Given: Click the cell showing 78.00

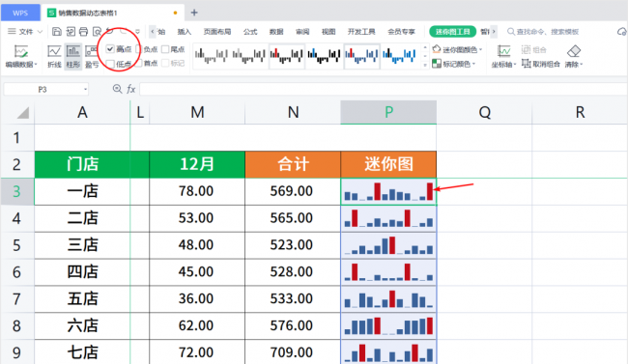Looking at the screenshot, I should (x=197, y=191).
